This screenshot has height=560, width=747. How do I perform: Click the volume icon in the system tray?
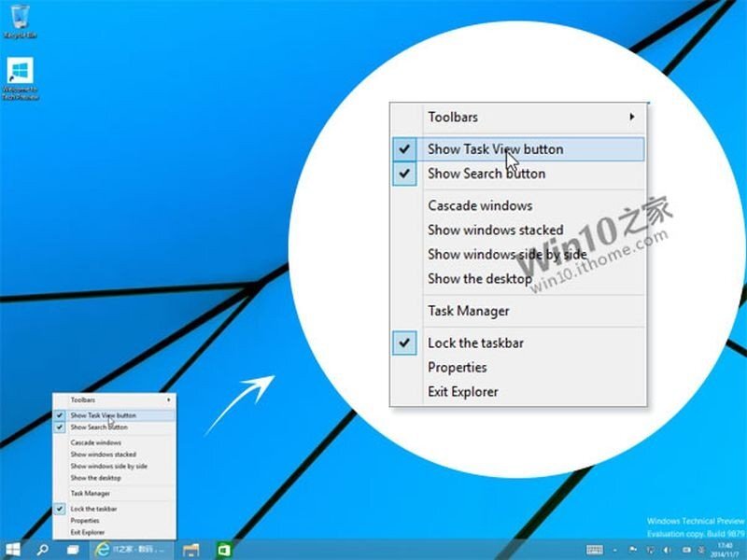pyautogui.click(x=665, y=549)
